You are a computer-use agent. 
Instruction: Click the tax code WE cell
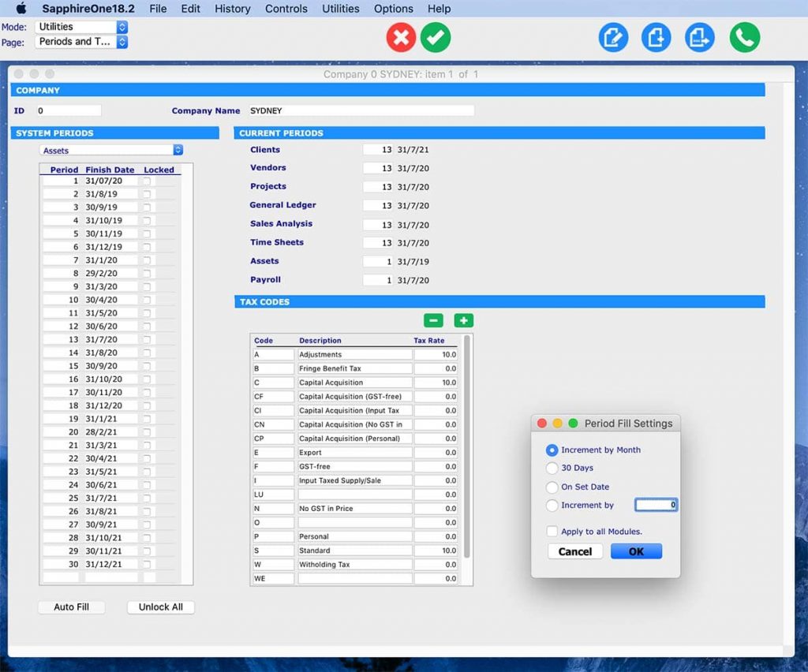click(x=273, y=579)
